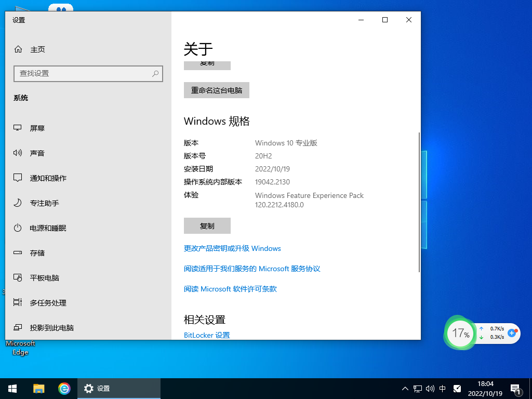Open Multitasking settings

coord(47,302)
